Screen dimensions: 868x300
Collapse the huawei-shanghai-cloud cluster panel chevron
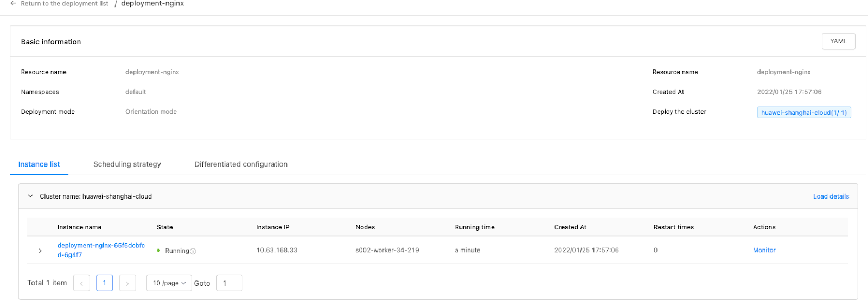pos(30,196)
